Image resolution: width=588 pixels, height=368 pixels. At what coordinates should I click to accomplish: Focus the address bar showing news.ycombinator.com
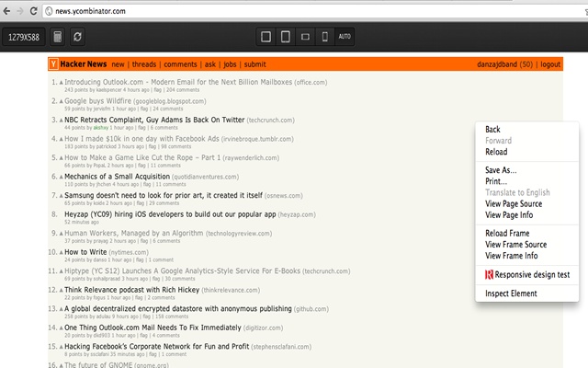click(x=315, y=11)
